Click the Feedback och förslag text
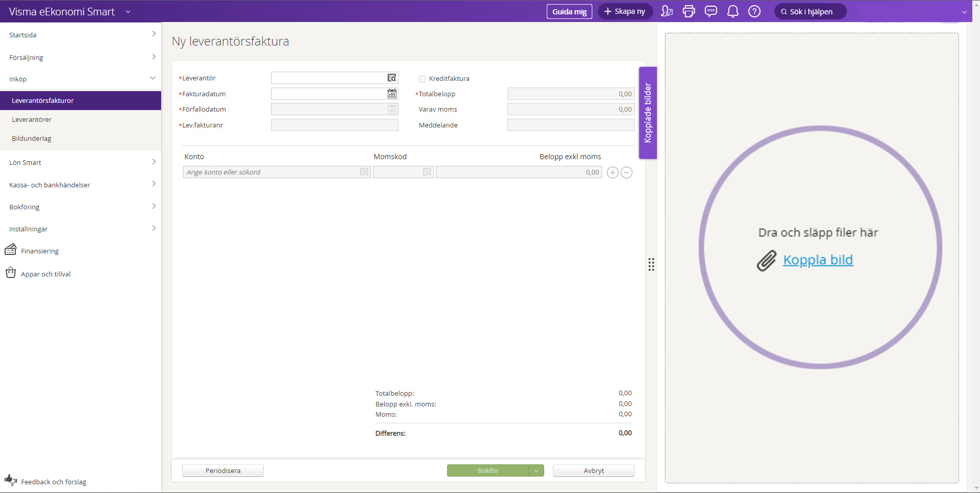The width and height of the screenshot is (980, 493). pyautogui.click(x=53, y=482)
